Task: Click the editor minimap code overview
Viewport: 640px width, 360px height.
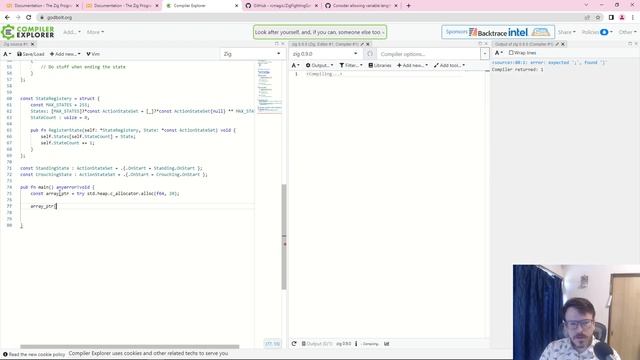Action: coord(269,88)
